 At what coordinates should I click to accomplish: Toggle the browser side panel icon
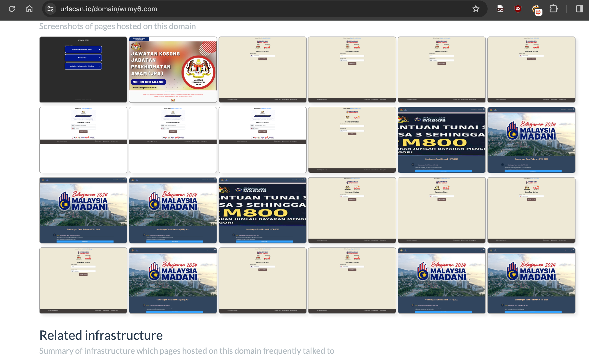579,9
